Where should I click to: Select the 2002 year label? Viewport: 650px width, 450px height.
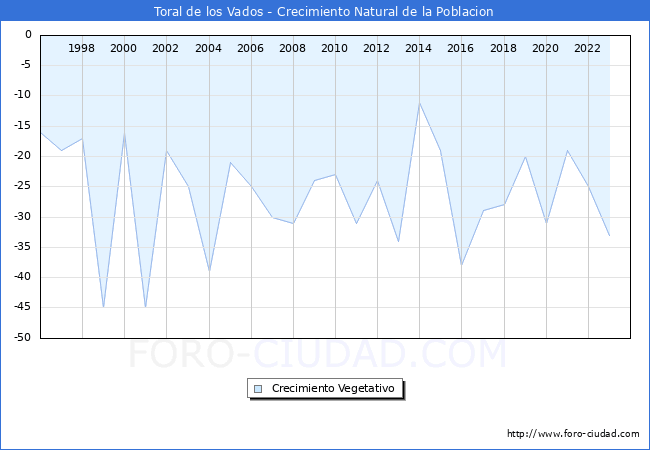165,48
